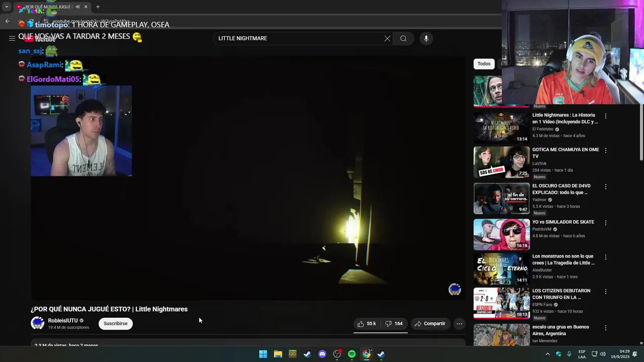Dislike the video with the thumbs-down icon
Image resolution: width=644 pixels, height=362 pixels.
pos(394,324)
